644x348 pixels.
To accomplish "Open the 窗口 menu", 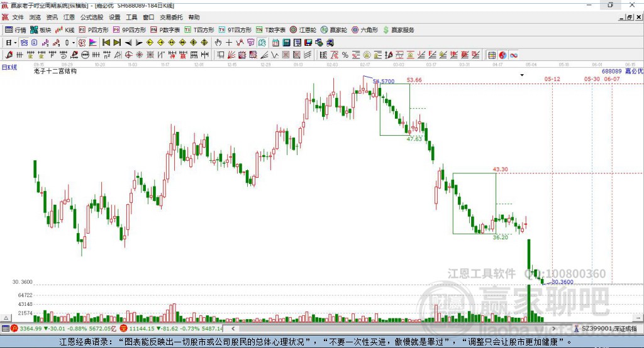I will (148, 17).
